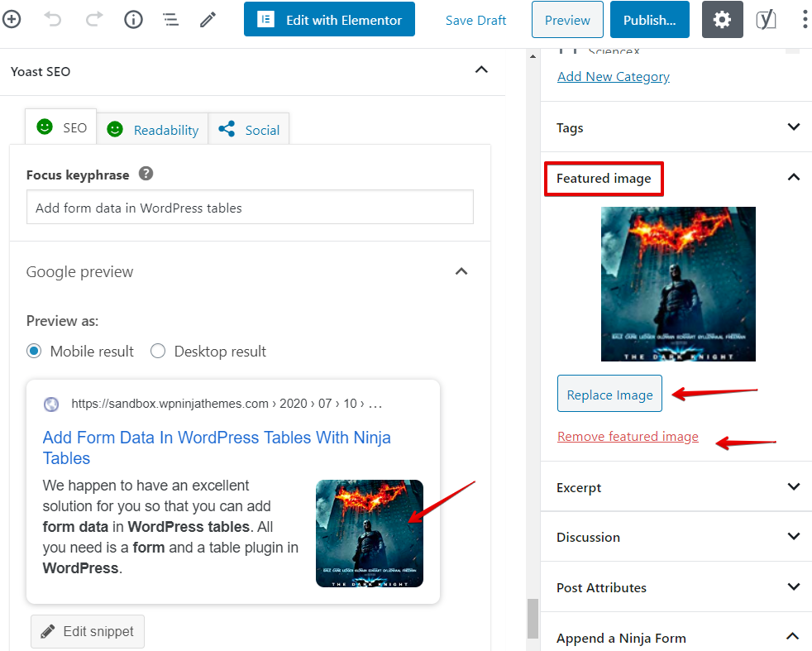This screenshot has height=651, width=812.
Task: Expand the Excerpt panel
Action: tap(793, 486)
